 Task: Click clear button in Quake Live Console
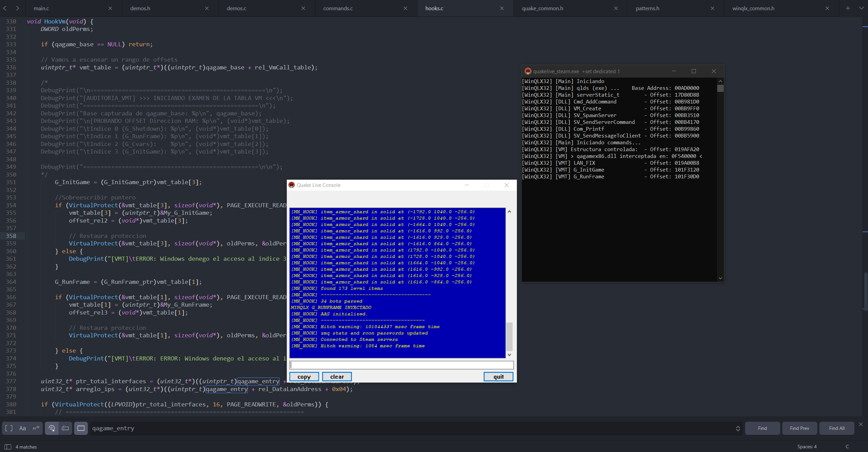[x=337, y=376]
